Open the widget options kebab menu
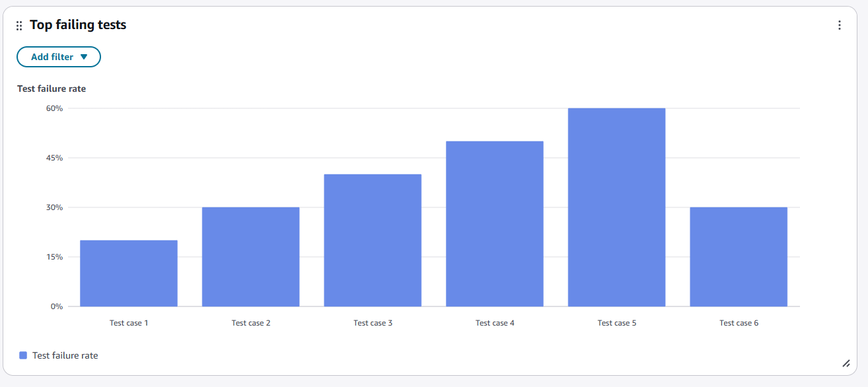The height and width of the screenshot is (387, 868). pos(840,25)
